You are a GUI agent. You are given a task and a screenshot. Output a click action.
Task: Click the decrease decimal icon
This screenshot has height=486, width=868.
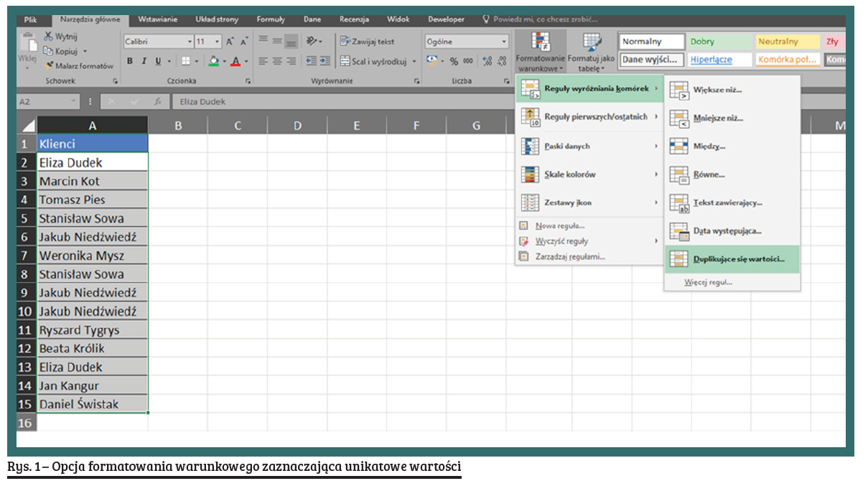click(501, 62)
